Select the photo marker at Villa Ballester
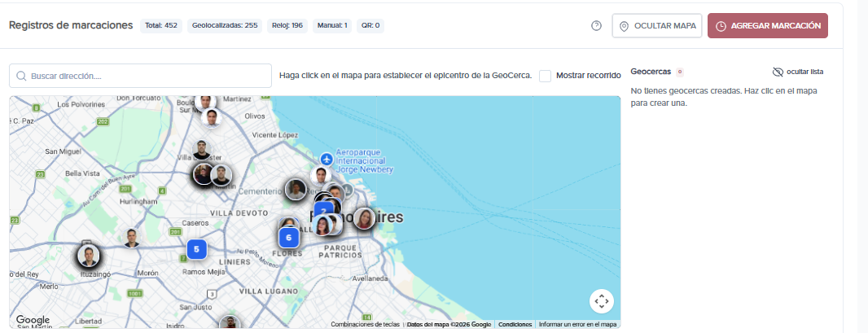Screen dimensions: 868x333 (x=202, y=149)
